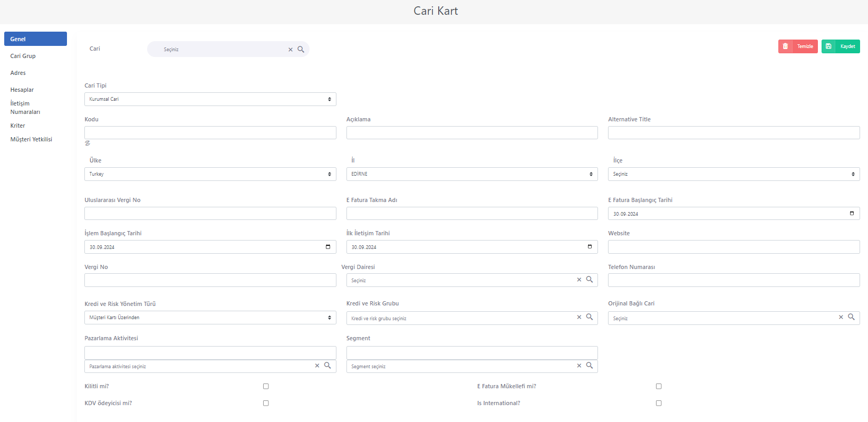This screenshot has height=422, width=868.
Task: Tick the Kilitli mi? checkbox
Action: click(x=266, y=386)
